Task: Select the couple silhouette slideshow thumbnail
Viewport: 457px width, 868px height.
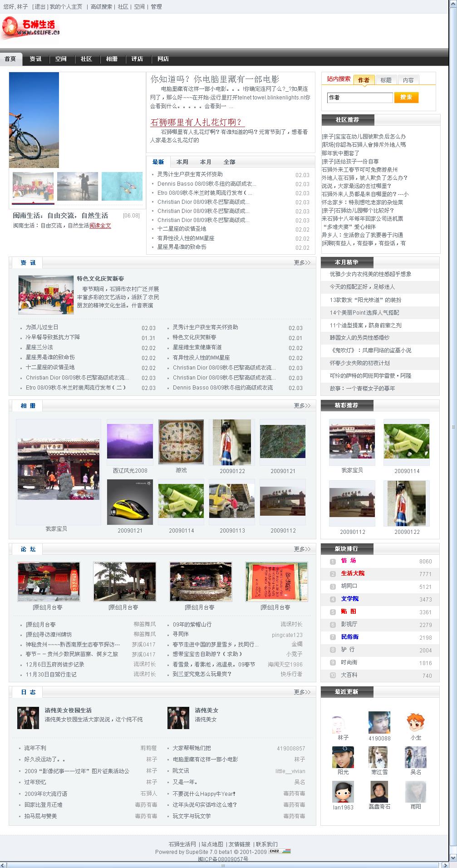Action: click(x=78, y=186)
